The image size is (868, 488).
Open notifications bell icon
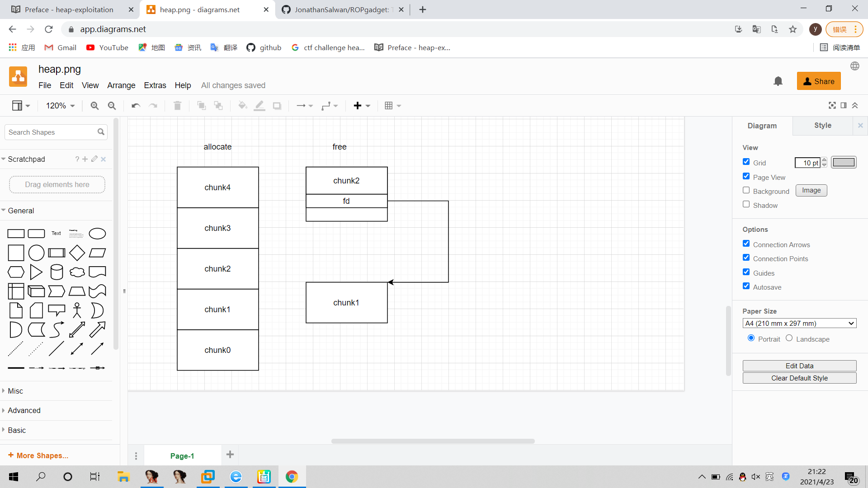778,81
